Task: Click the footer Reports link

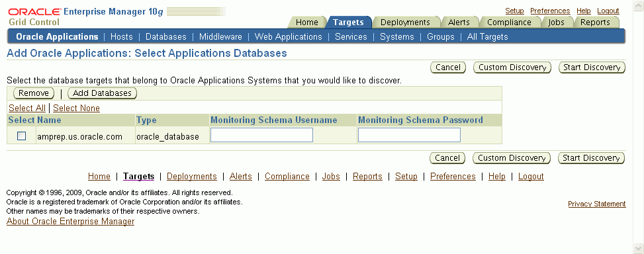Action: [x=367, y=176]
